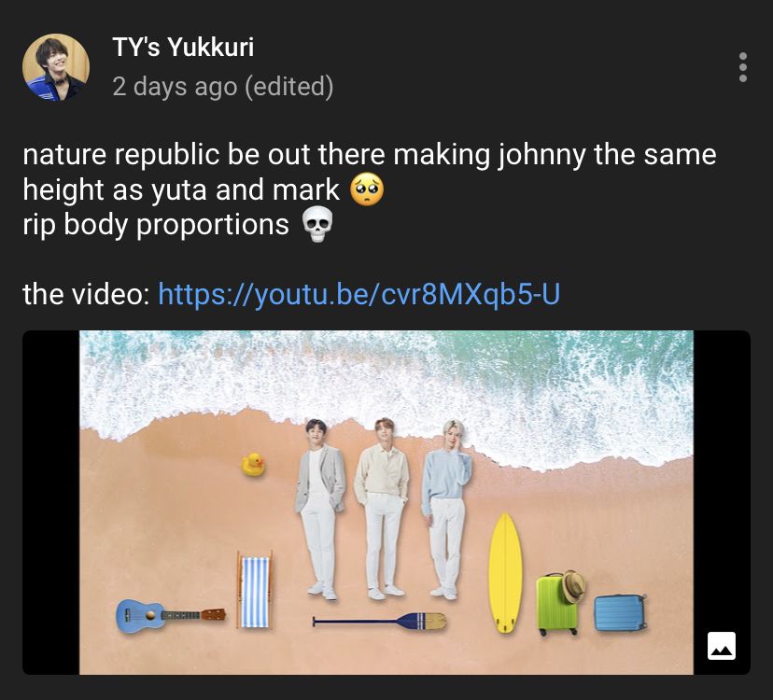773x700 pixels.
Task: Click the skull emoji in the post
Action: (x=317, y=225)
